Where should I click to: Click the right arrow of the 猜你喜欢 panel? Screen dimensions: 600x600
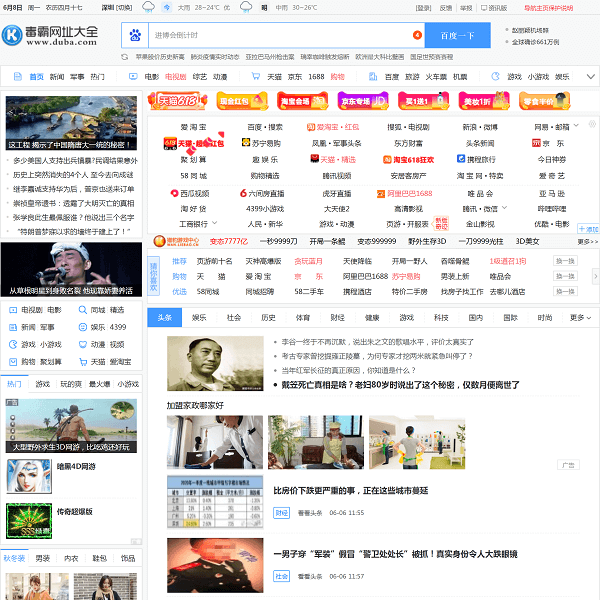point(595,276)
